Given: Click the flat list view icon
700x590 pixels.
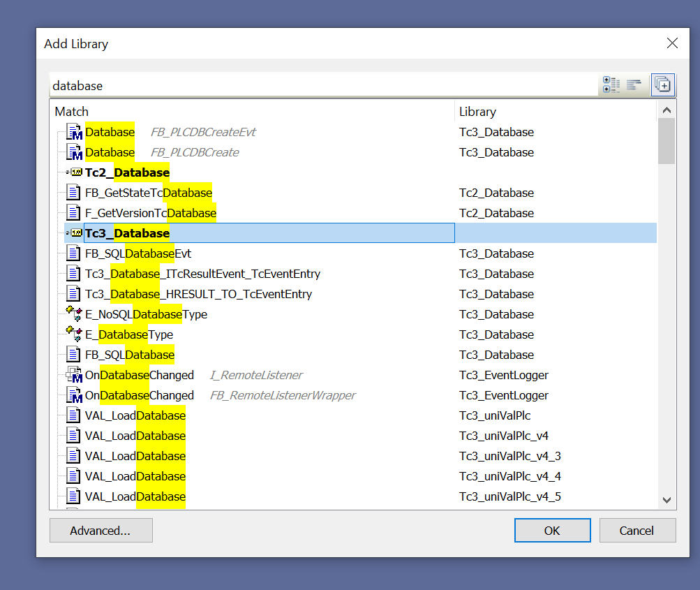Looking at the screenshot, I should point(634,85).
